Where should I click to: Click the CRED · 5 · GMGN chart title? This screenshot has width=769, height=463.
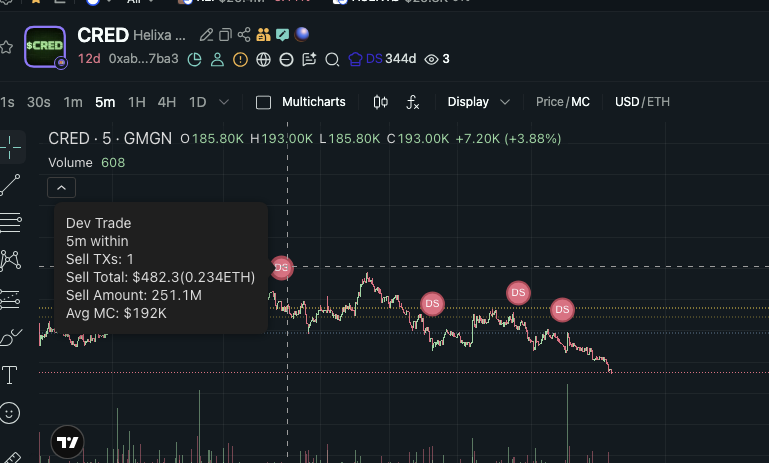(x=110, y=139)
